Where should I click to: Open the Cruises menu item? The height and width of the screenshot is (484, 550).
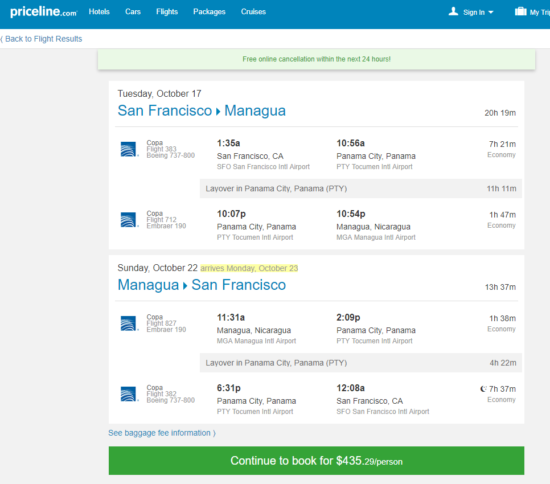coord(253,12)
